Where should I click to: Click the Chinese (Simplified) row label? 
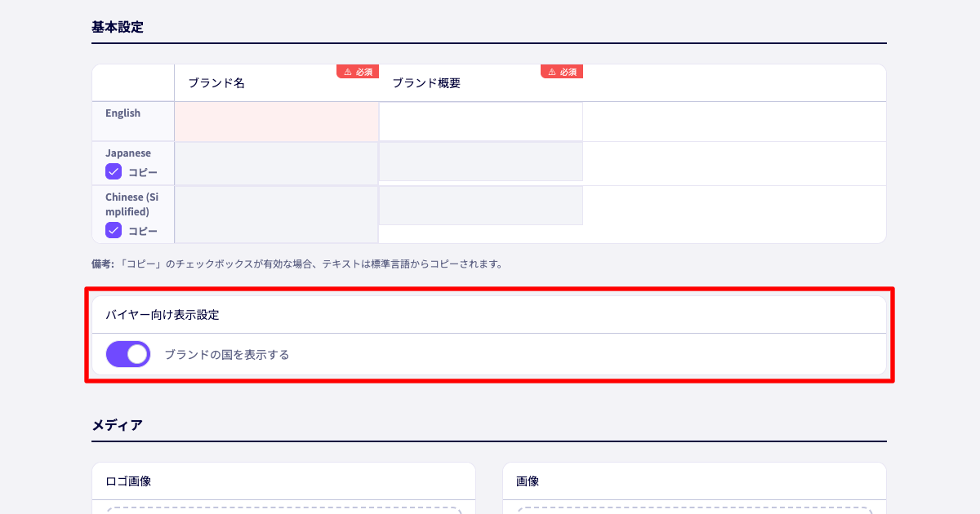[x=132, y=205]
